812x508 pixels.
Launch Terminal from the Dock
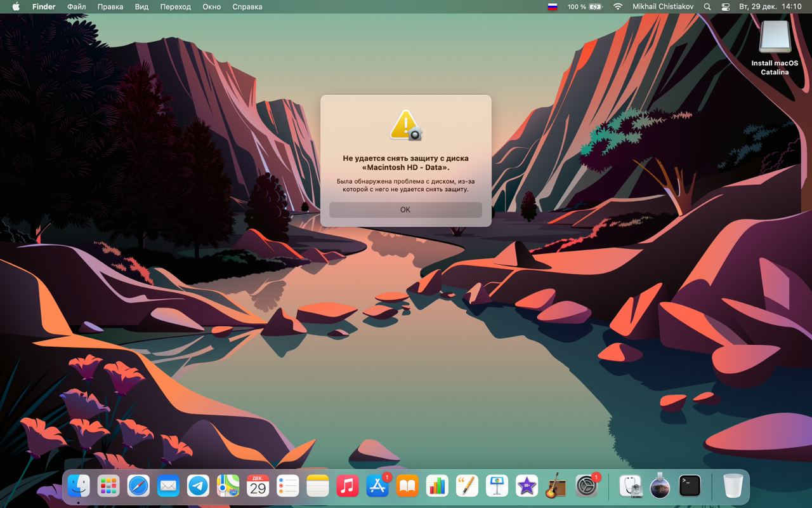[690, 486]
